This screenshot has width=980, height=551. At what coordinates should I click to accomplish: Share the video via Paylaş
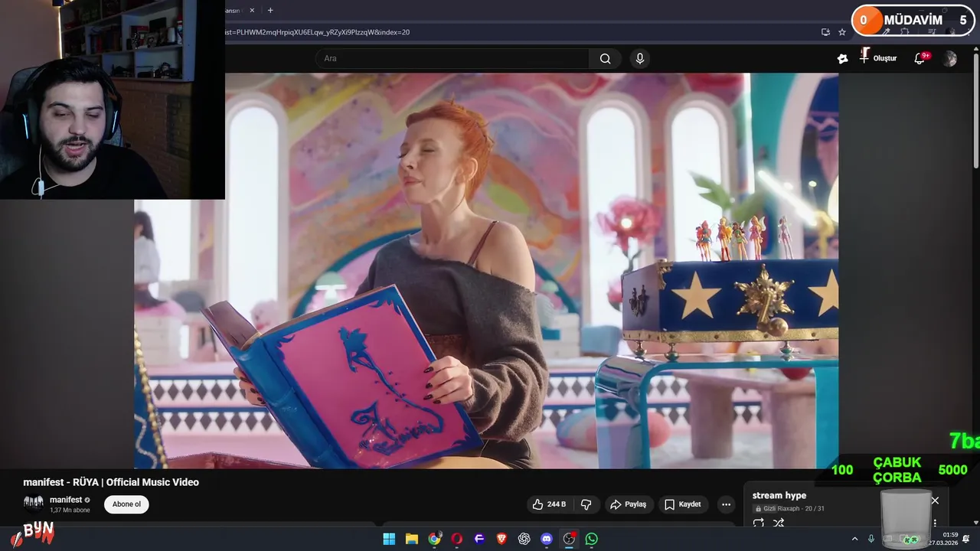point(628,504)
